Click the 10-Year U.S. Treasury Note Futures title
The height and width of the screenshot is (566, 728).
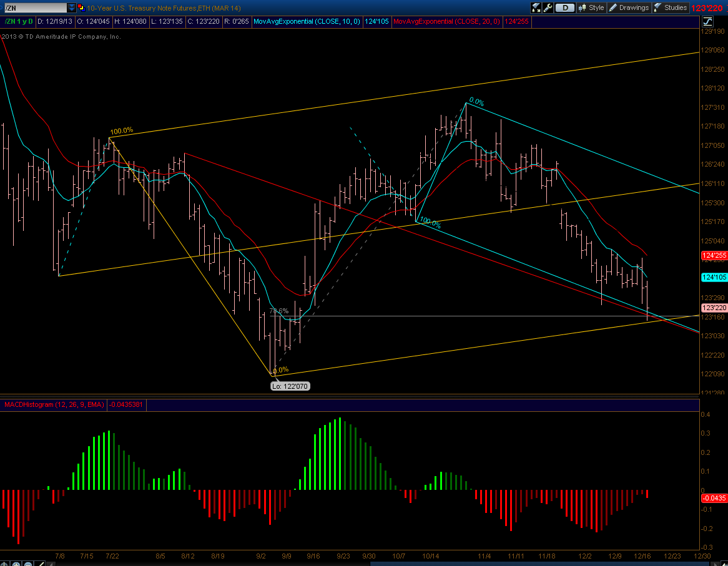(x=164, y=8)
